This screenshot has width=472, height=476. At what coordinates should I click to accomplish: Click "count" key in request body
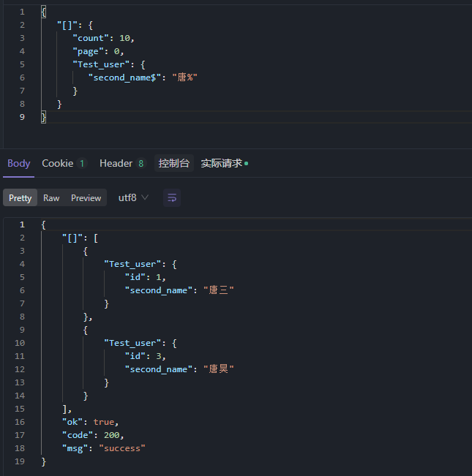coord(91,38)
